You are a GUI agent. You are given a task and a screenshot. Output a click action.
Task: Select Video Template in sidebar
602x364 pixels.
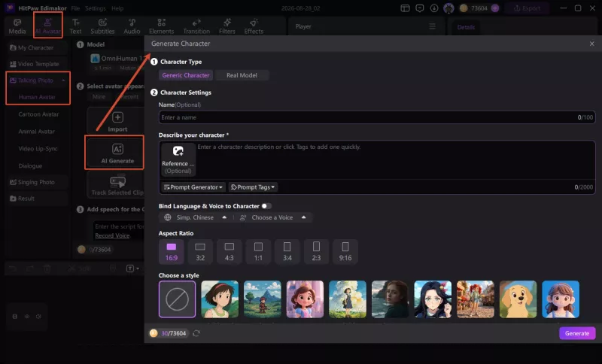tap(37, 64)
